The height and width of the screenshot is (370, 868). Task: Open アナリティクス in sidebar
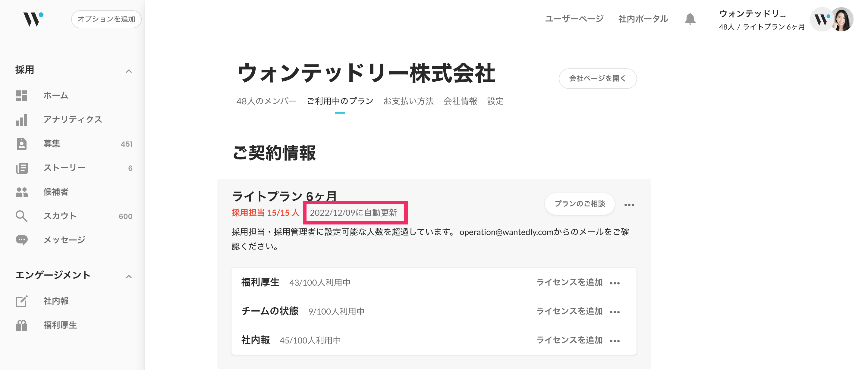(73, 120)
